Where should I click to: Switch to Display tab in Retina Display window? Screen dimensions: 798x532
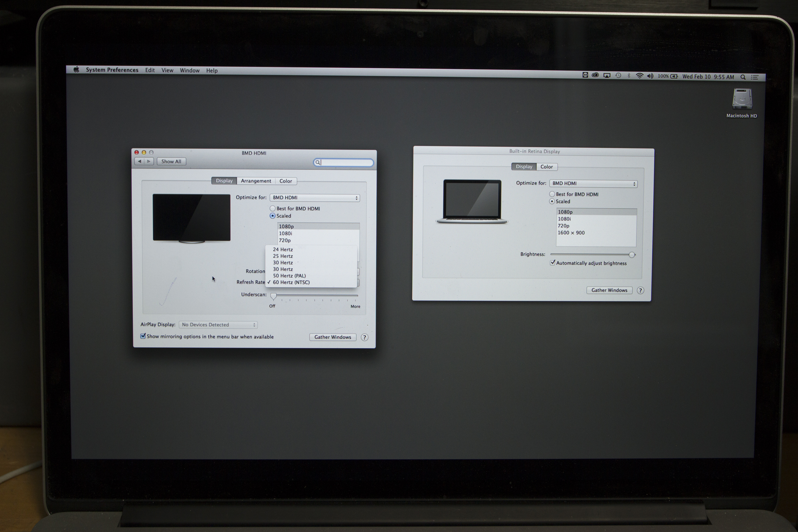(524, 166)
